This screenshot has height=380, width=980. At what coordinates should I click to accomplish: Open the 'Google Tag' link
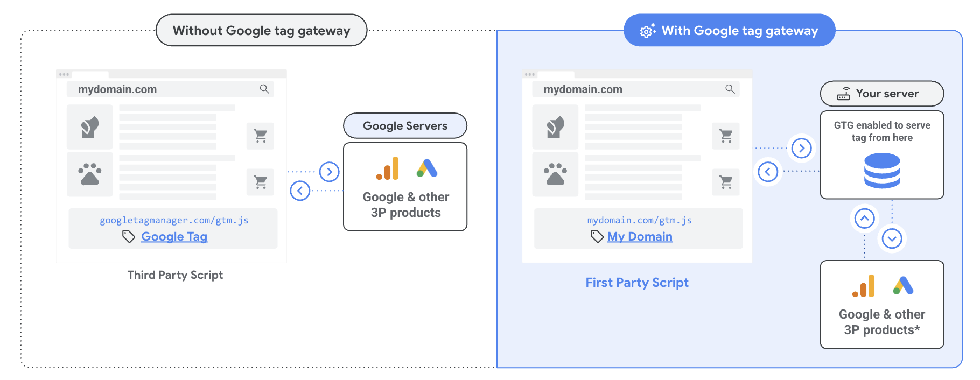(174, 237)
